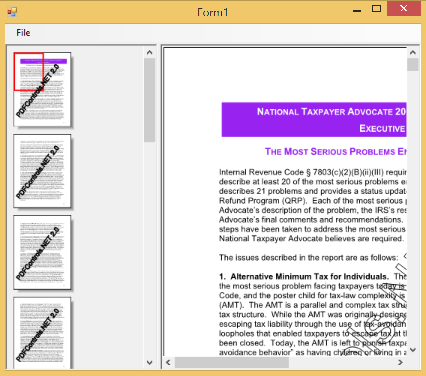Close the Form1 window
Image resolution: width=426 pixels, height=376 pixels.
coord(404,8)
